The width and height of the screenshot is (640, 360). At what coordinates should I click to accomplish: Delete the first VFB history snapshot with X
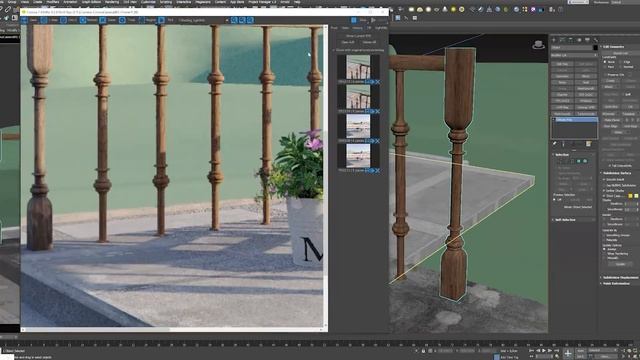click(378, 82)
